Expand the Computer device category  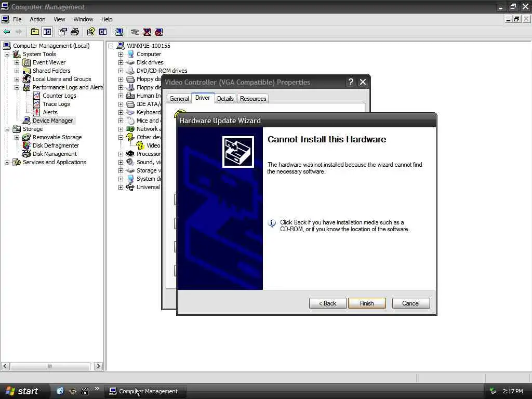click(x=121, y=54)
